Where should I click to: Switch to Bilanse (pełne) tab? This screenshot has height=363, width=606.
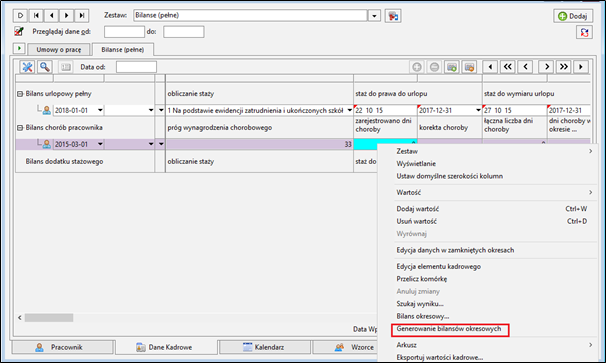point(123,50)
